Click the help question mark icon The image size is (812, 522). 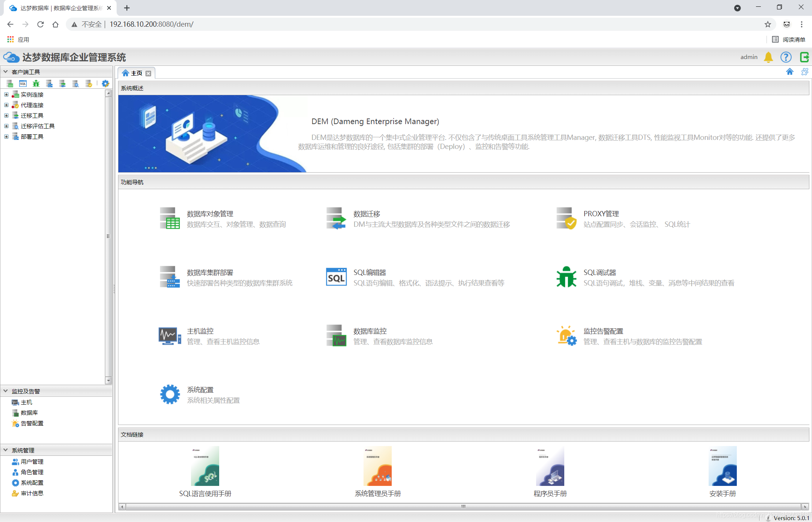(x=786, y=57)
